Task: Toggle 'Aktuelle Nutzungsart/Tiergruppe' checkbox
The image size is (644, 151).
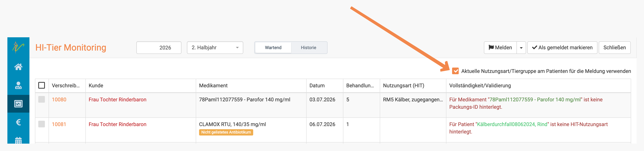Action: tap(455, 71)
